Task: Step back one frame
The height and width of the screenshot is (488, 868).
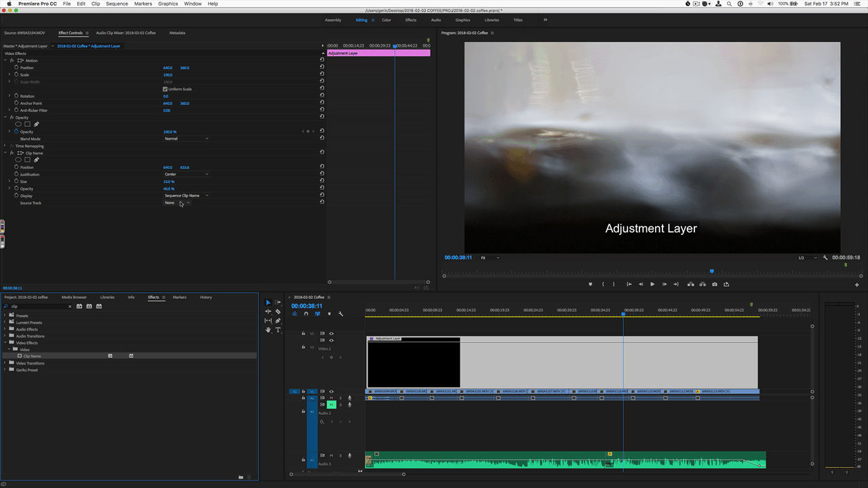Action: click(x=641, y=284)
